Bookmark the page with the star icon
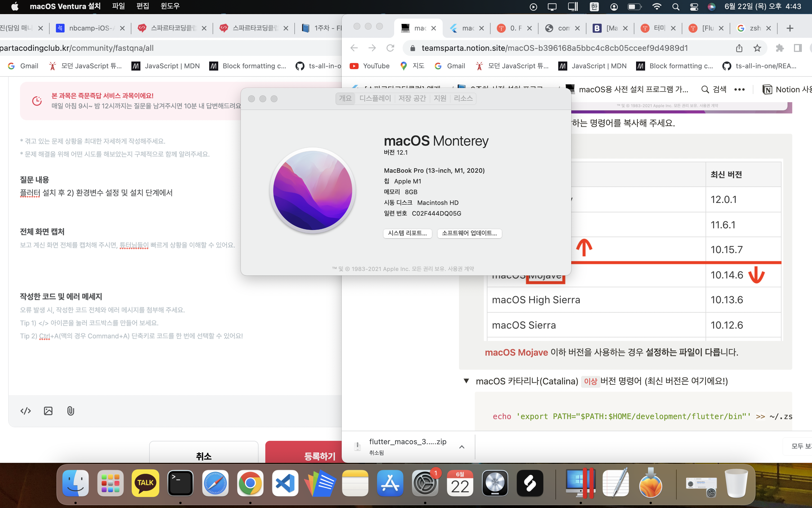Viewport: 812px width, 508px height. click(x=757, y=48)
